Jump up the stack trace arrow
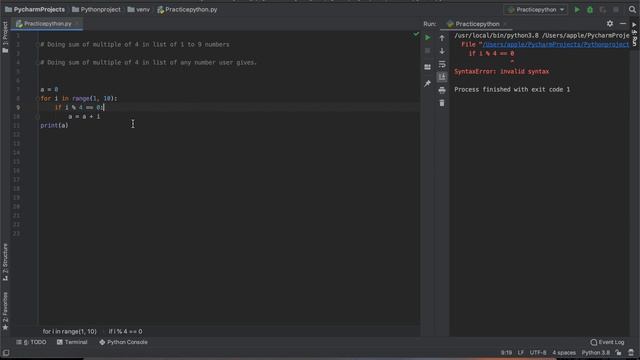 pos(442,38)
